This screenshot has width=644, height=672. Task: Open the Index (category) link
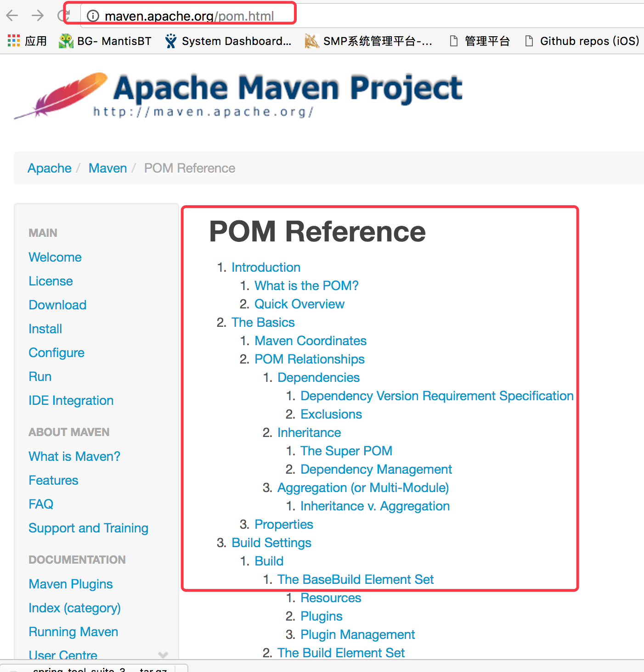pyautogui.click(x=74, y=608)
